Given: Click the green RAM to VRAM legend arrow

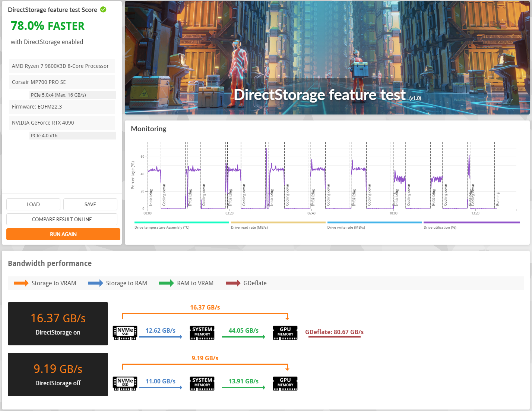Looking at the screenshot, I should (x=167, y=283).
